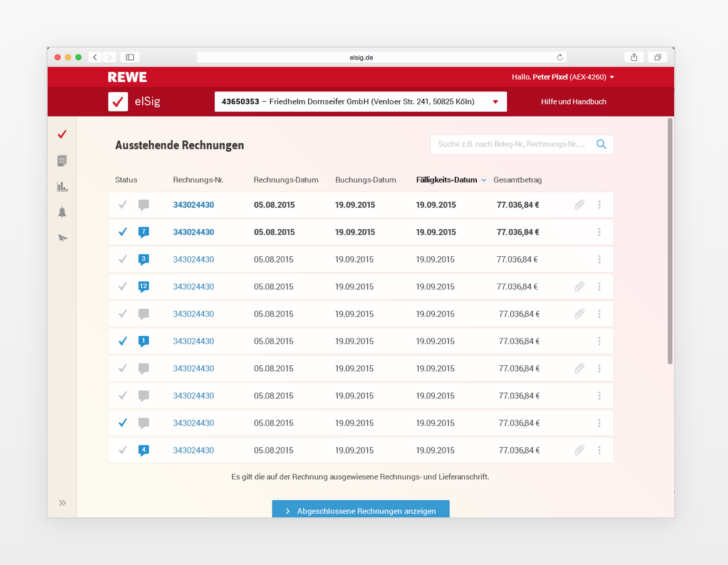This screenshot has width=728, height=565.
Task: Click the search magnifier icon
Action: click(x=601, y=145)
